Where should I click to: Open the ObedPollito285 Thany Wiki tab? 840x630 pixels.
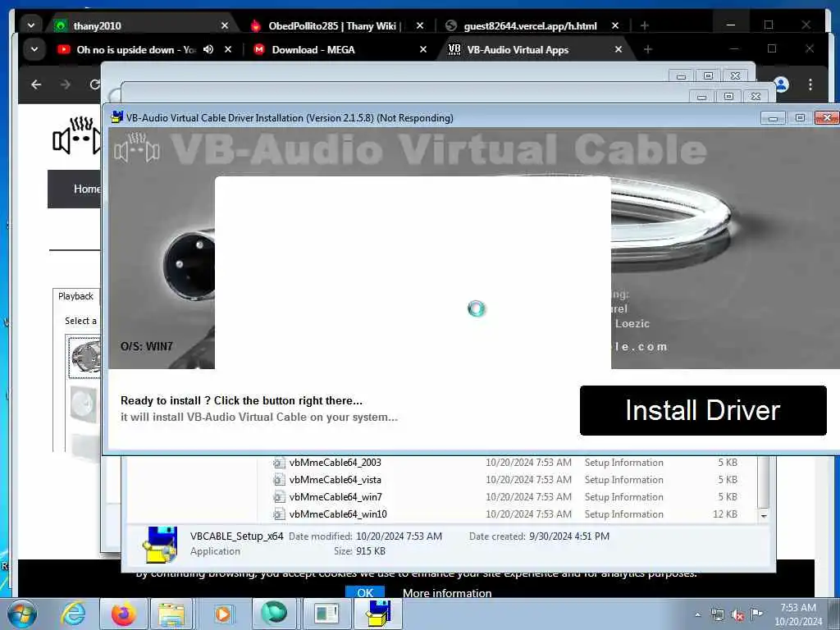[x=337, y=25]
